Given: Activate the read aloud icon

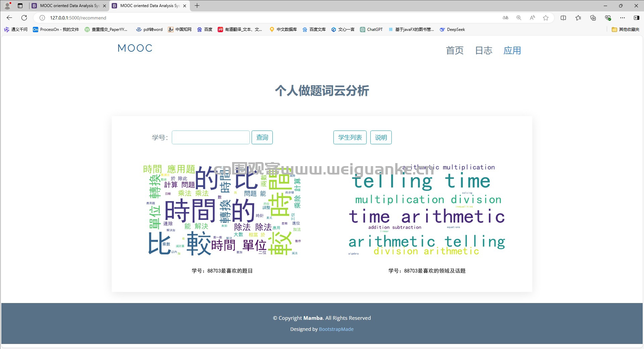Looking at the screenshot, I should click(532, 18).
